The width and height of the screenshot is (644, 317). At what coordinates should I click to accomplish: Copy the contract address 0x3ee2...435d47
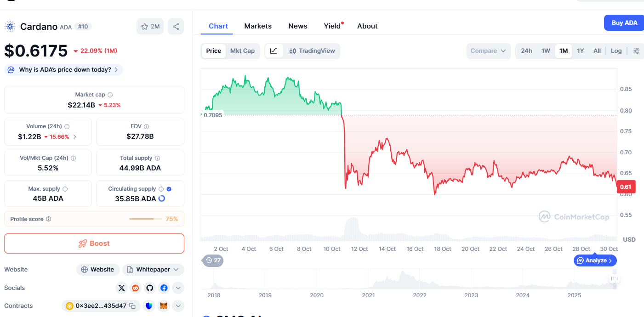132,306
